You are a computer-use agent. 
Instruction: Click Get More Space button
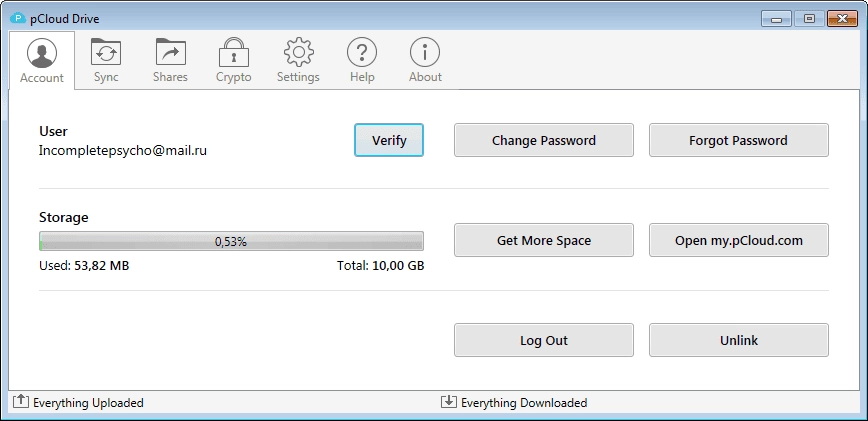[x=544, y=240]
